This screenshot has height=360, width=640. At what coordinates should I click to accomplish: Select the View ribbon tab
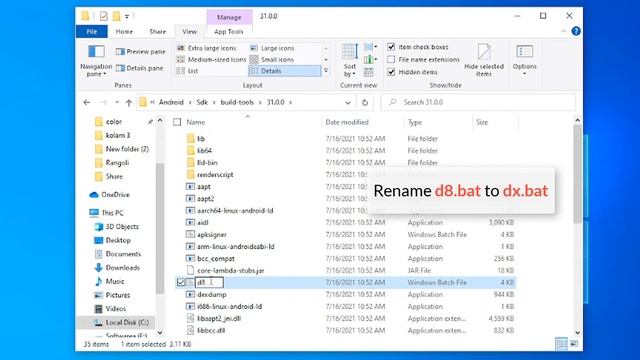[189, 31]
